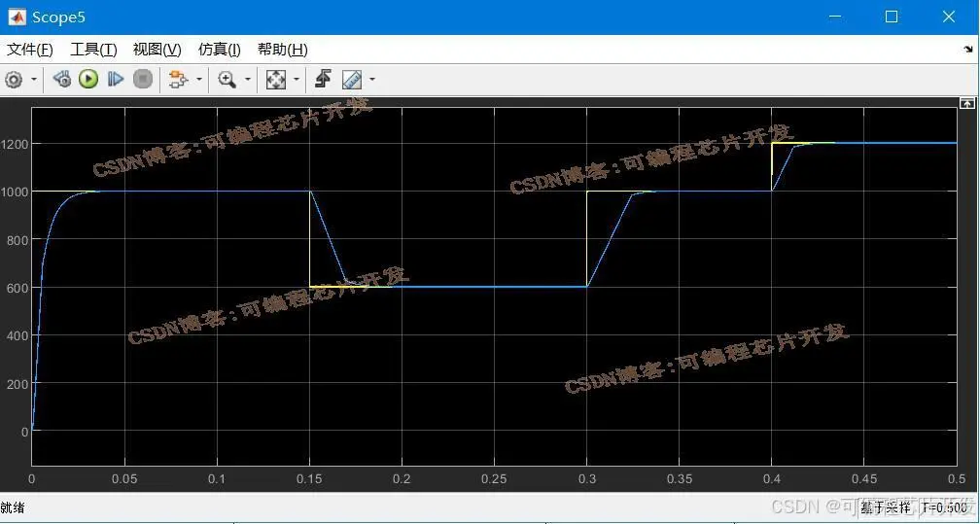Run the simulation with the green play button
This screenshot has width=980, height=524.
click(x=88, y=79)
